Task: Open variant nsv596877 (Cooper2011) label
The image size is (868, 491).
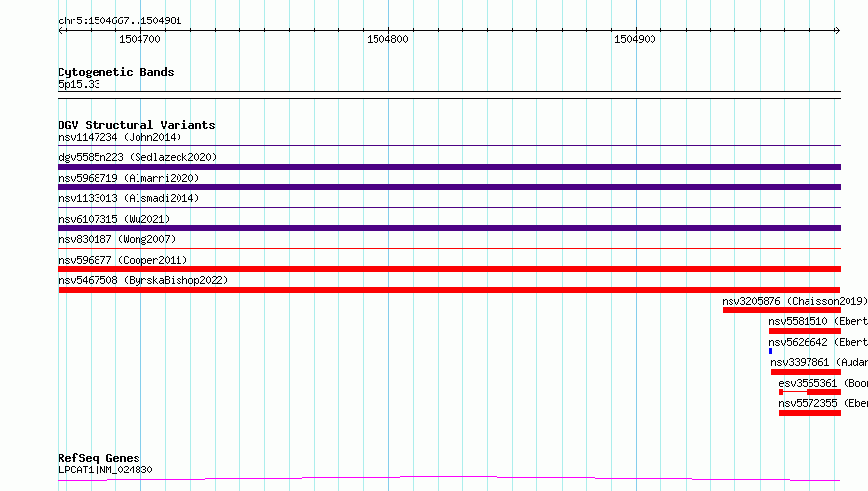Action: tap(123, 260)
